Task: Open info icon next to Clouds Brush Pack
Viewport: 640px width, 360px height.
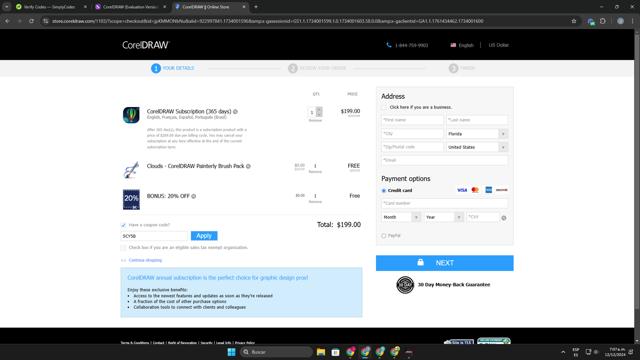Action: pos(248,166)
